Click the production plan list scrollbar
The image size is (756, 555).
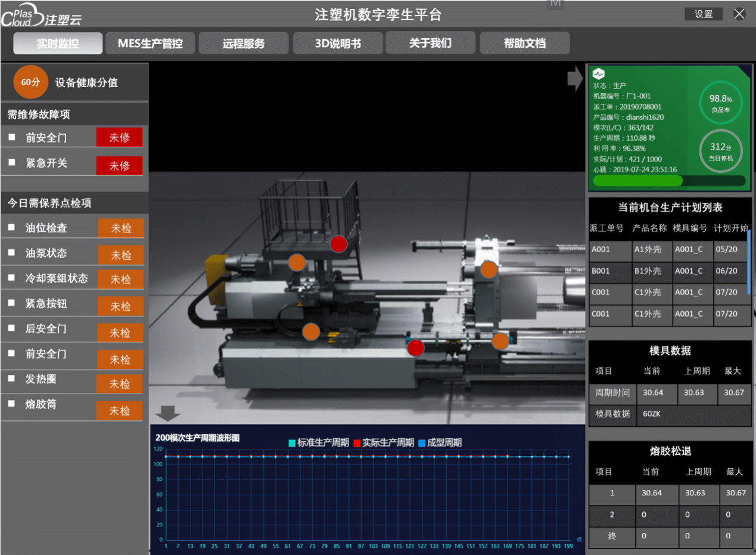(x=749, y=262)
